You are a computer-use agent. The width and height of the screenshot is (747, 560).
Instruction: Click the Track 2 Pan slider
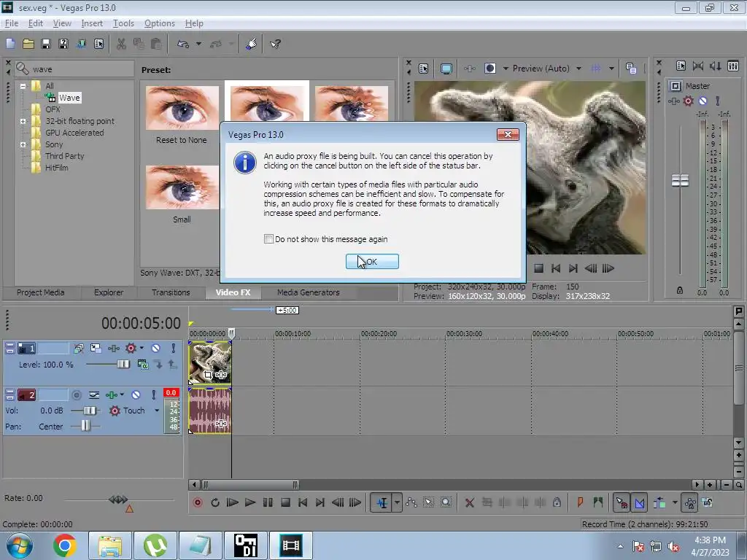pos(85,426)
